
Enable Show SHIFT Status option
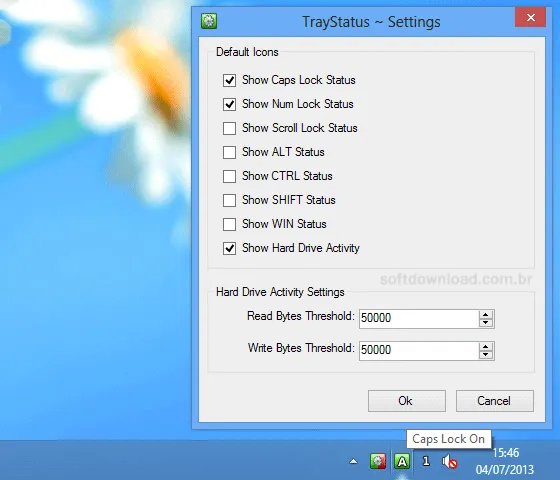[229, 200]
